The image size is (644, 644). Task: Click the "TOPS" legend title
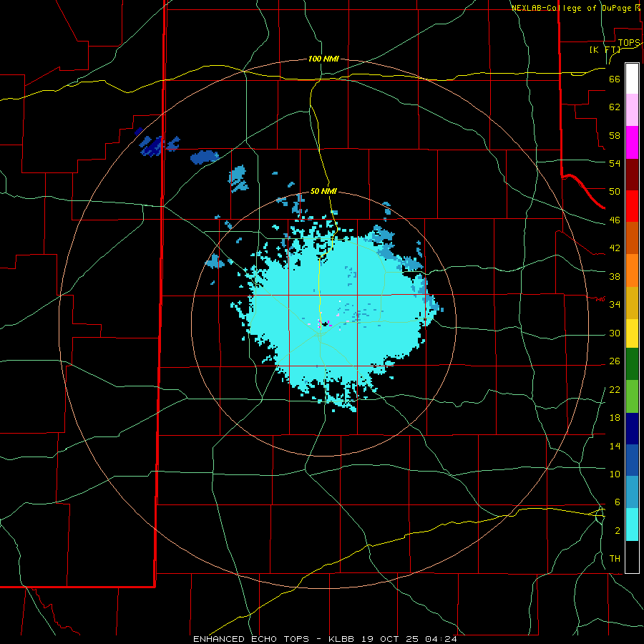pos(629,43)
